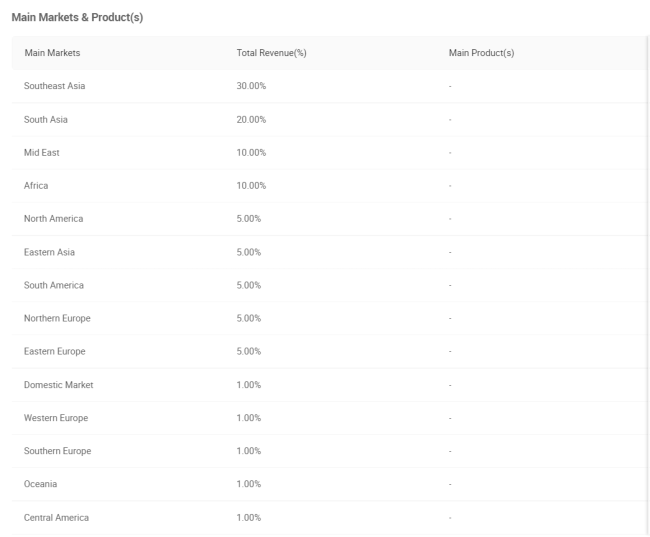Select the Southeast Asia market row
The width and height of the screenshot is (650, 537).
330,86
